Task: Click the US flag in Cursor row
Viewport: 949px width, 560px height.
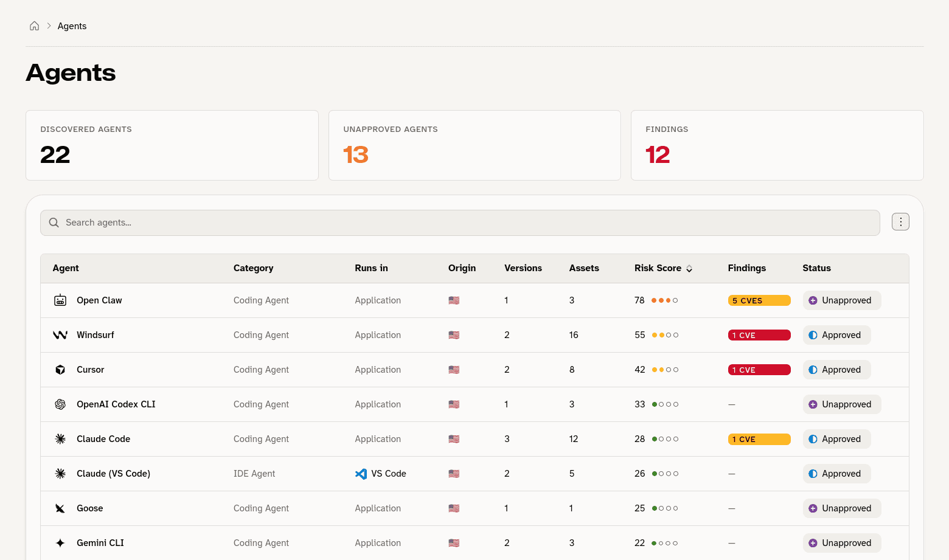Action: pos(454,370)
